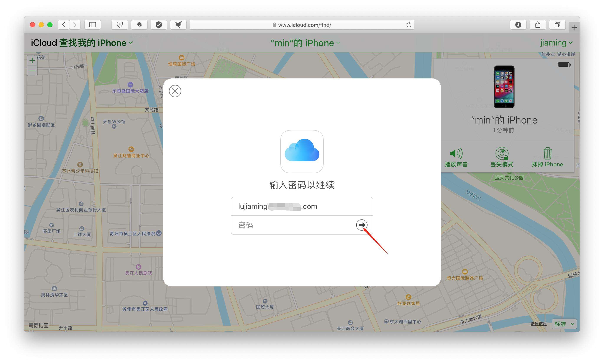The image size is (604, 364).
Task: Click the iCloud cloud logo
Action: coord(302,151)
